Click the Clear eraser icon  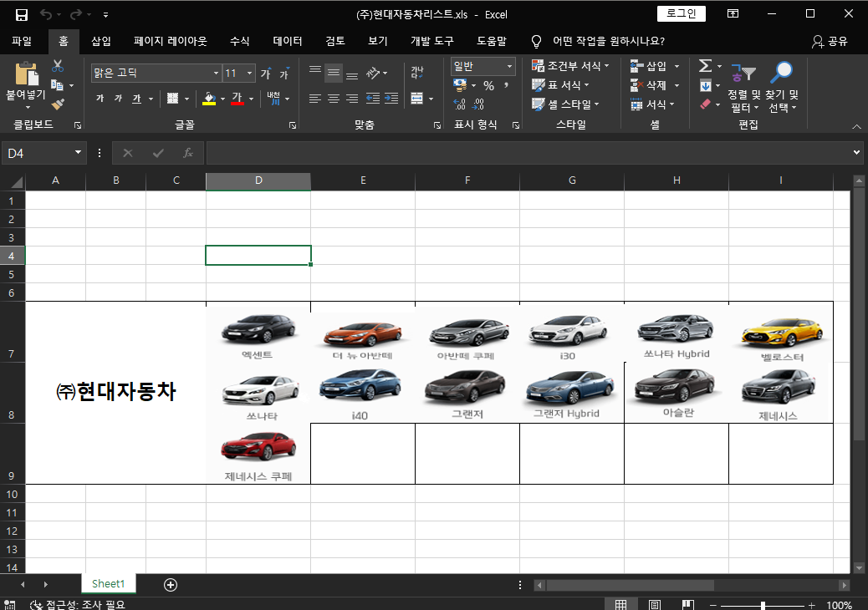pos(705,104)
